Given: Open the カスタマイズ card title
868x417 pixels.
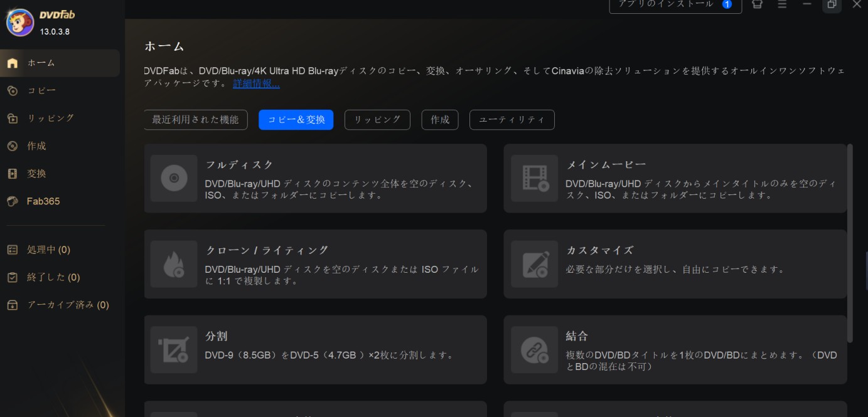Looking at the screenshot, I should click(600, 250).
